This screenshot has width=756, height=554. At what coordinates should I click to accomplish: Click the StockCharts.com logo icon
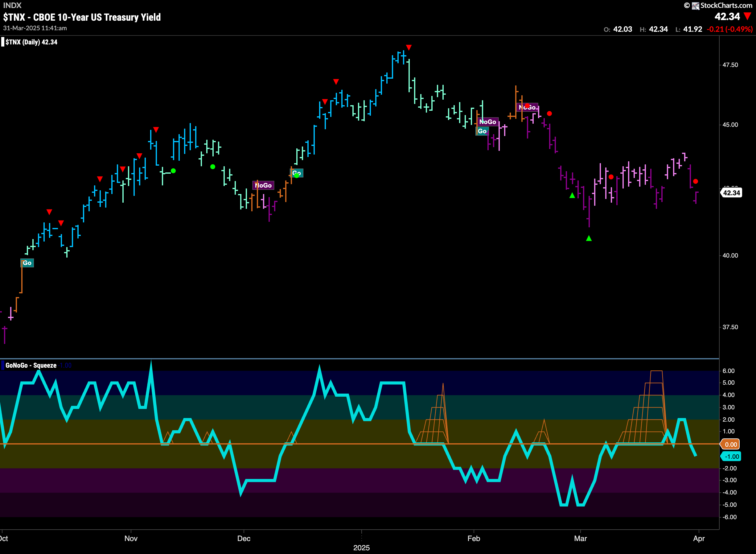coord(696,6)
